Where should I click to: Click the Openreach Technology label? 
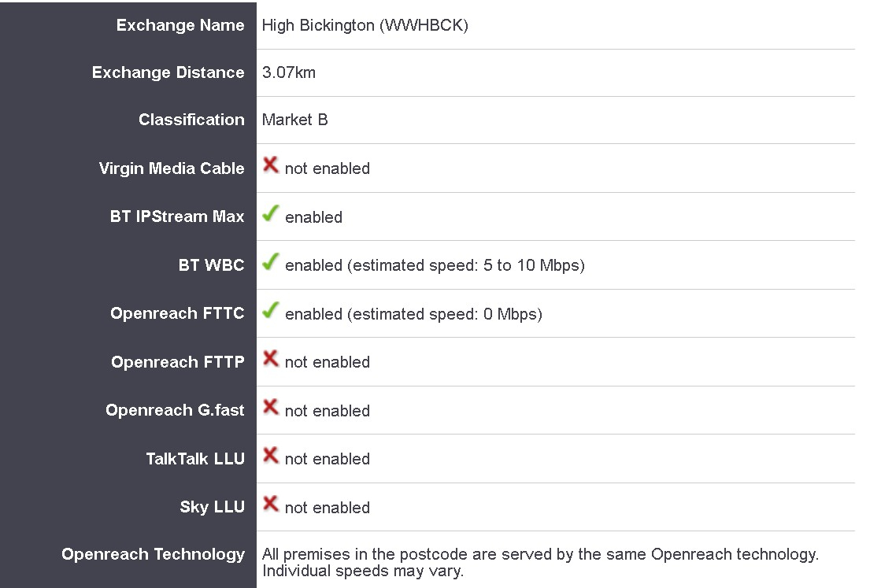pos(153,554)
